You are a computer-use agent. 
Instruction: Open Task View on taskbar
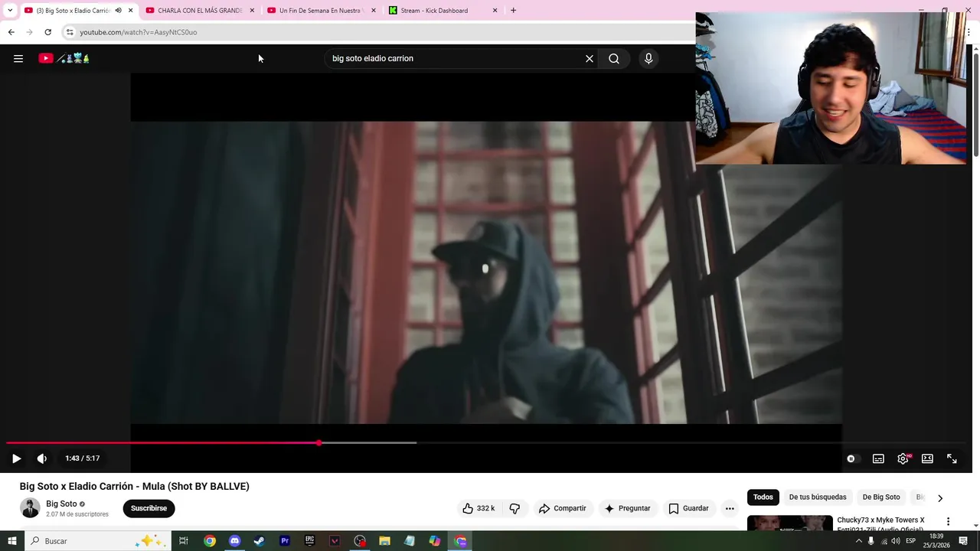pyautogui.click(x=184, y=541)
